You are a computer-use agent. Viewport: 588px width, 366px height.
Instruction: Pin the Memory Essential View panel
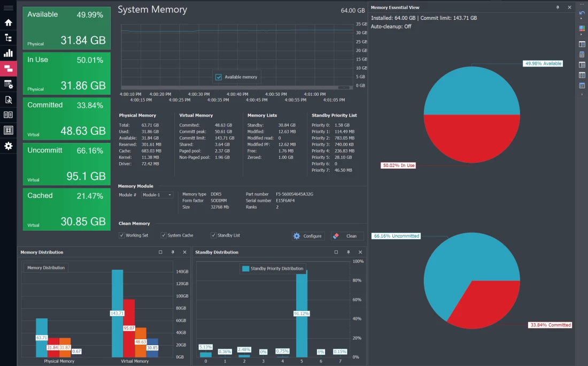pyautogui.click(x=558, y=7)
